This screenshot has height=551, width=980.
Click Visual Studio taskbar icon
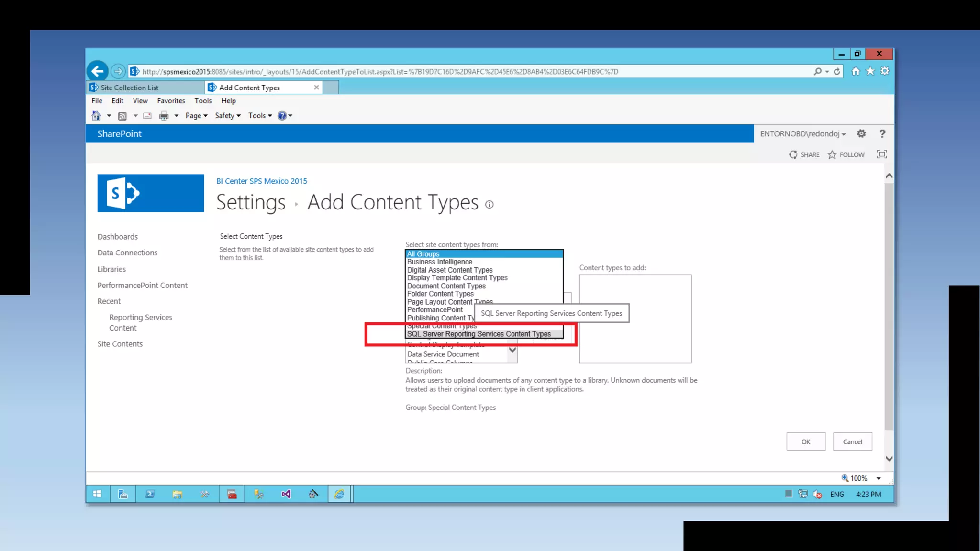coord(286,494)
